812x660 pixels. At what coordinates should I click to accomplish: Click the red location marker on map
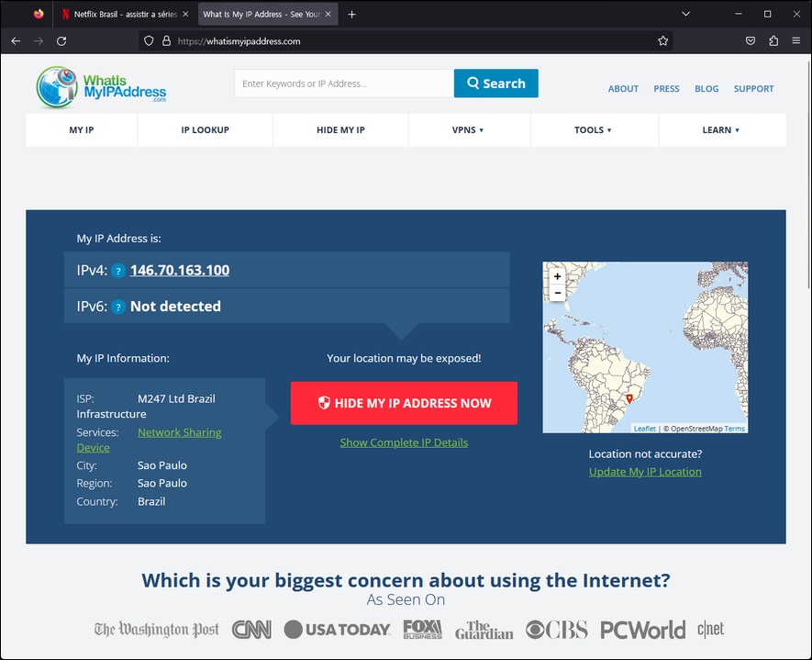click(x=629, y=398)
